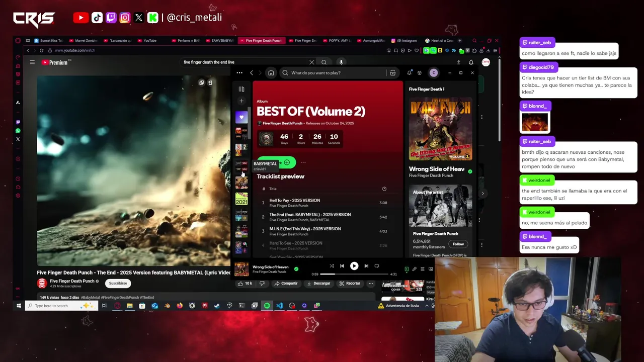The width and height of the screenshot is (644, 362).
Task: Switch to Heart of a Coward tab
Action: point(439,41)
